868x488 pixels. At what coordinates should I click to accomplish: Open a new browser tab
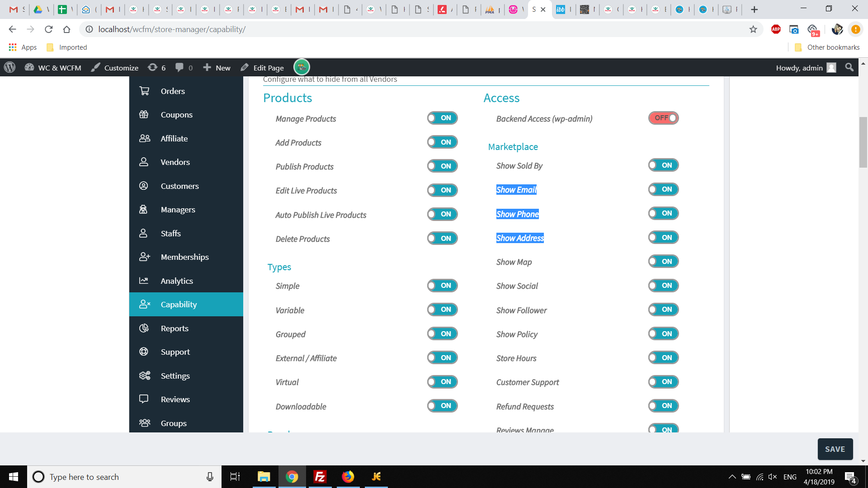pyautogui.click(x=754, y=9)
